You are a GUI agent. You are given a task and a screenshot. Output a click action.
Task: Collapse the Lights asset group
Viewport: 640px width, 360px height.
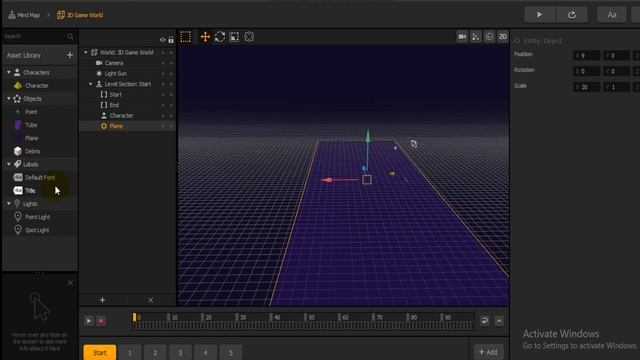pos(9,203)
